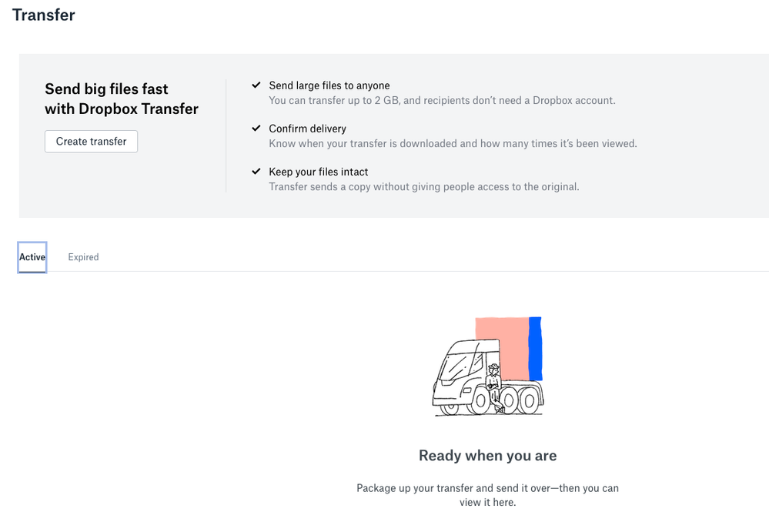
Task: Click checkmark beside Keep your files intact
Action: coord(256,172)
